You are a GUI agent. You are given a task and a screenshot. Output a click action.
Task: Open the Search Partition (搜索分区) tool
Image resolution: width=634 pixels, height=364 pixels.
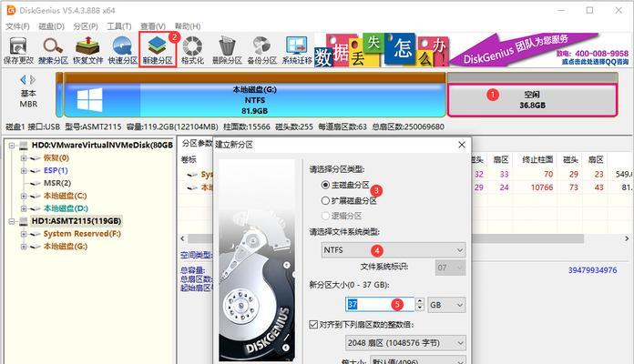pyautogui.click(x=53, y=50)
